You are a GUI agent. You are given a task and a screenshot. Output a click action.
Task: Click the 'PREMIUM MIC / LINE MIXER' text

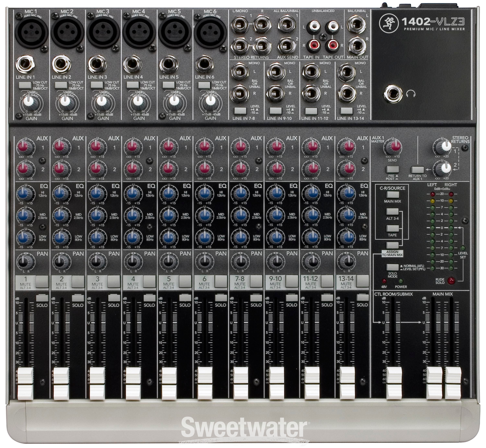(434, 29)
